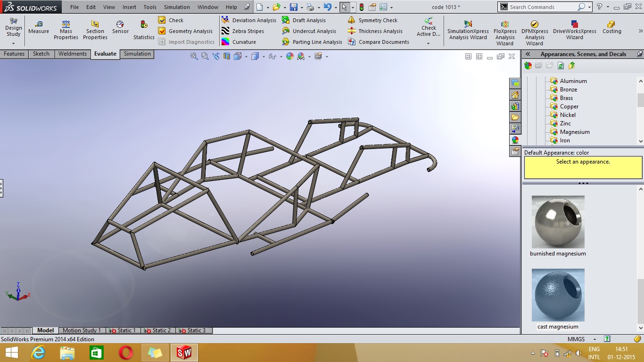Click the Windows Start button
Viewport: 644px width, 362px height.
[11, 353]
